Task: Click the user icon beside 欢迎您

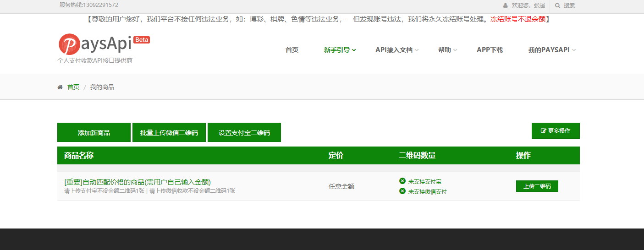Action: (506, 5)
